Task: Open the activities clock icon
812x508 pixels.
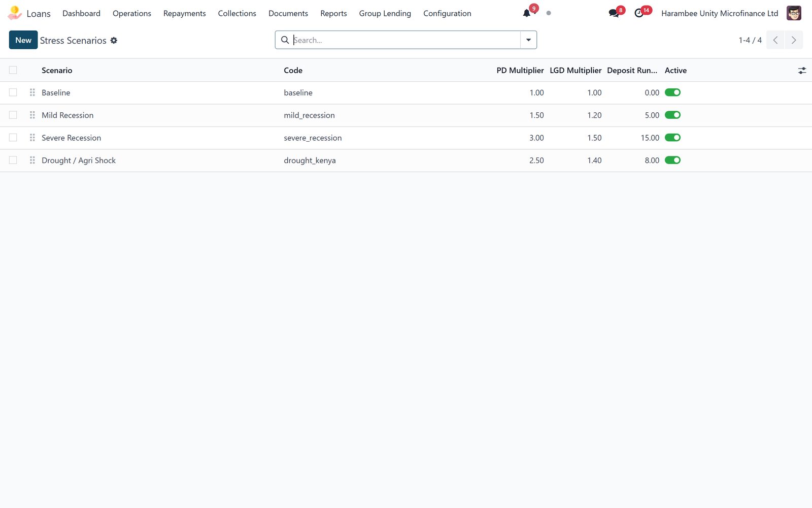Action: pyautogui.click(x=639, y=13)
